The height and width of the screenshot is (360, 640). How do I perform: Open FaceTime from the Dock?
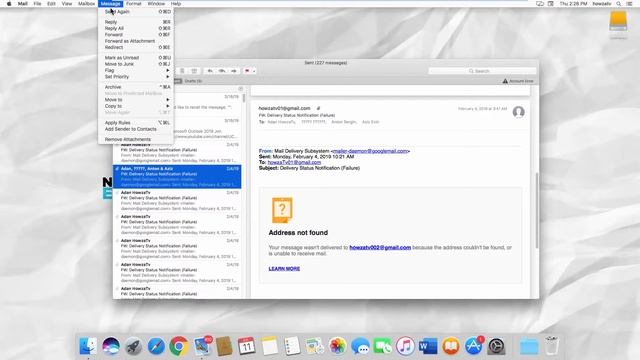point(382,346)
